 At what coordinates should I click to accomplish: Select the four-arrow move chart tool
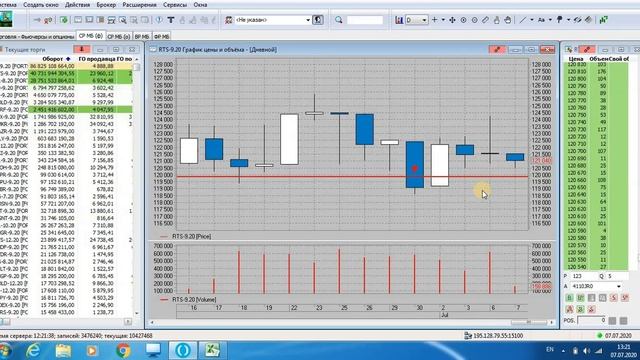[452, 20]
